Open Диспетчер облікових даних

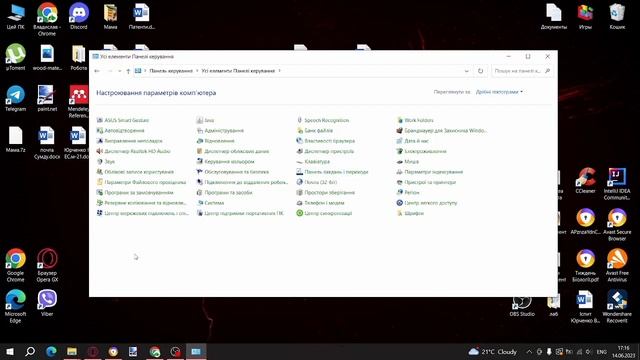pyautogui.click(x=233, y=151)
